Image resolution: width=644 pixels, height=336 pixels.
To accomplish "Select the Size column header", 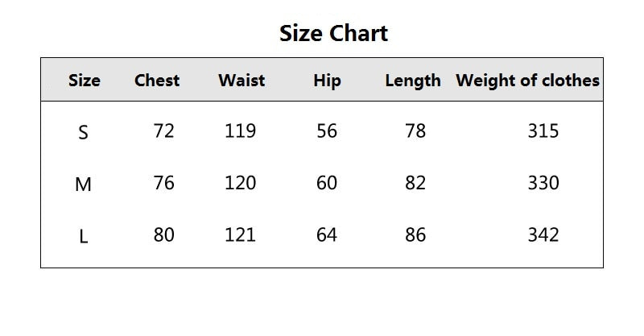I will 85,80.
